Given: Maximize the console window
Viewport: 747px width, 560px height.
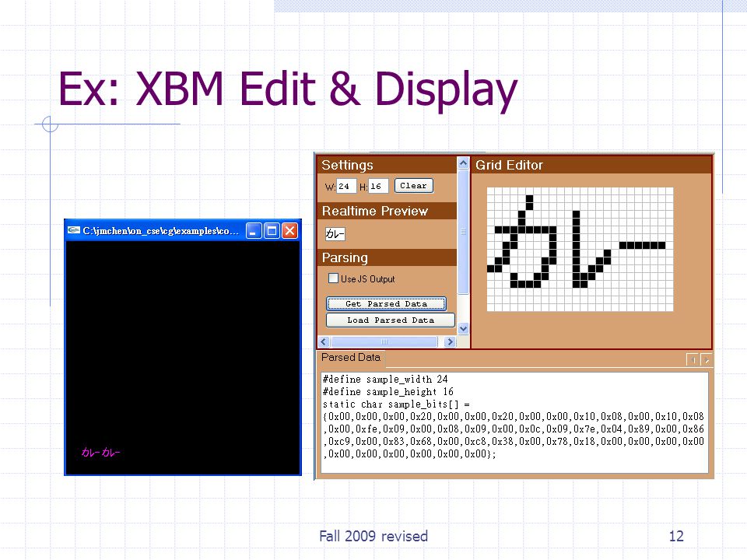Looking at the screenshot, I should tap(272, 231).
